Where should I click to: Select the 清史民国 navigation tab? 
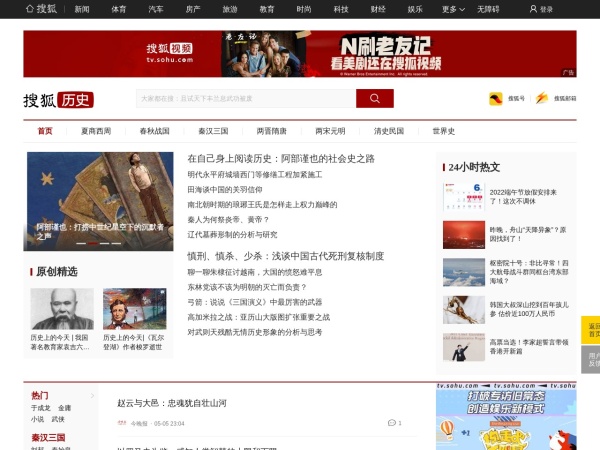tap(389, 131)
